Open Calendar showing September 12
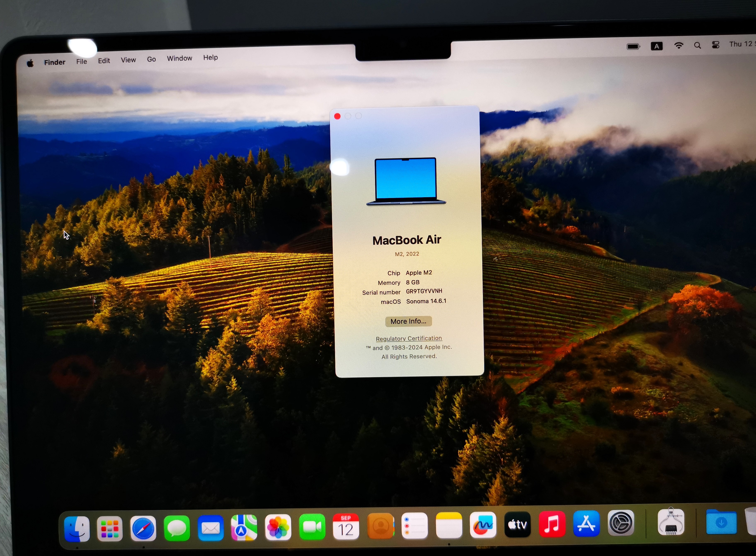756x556 pixels. 346,526
